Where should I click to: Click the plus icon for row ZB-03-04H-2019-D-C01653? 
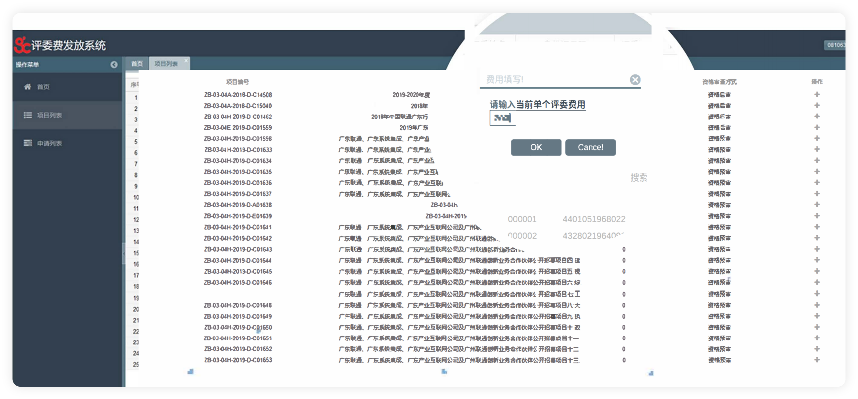[x=817, y=360]
